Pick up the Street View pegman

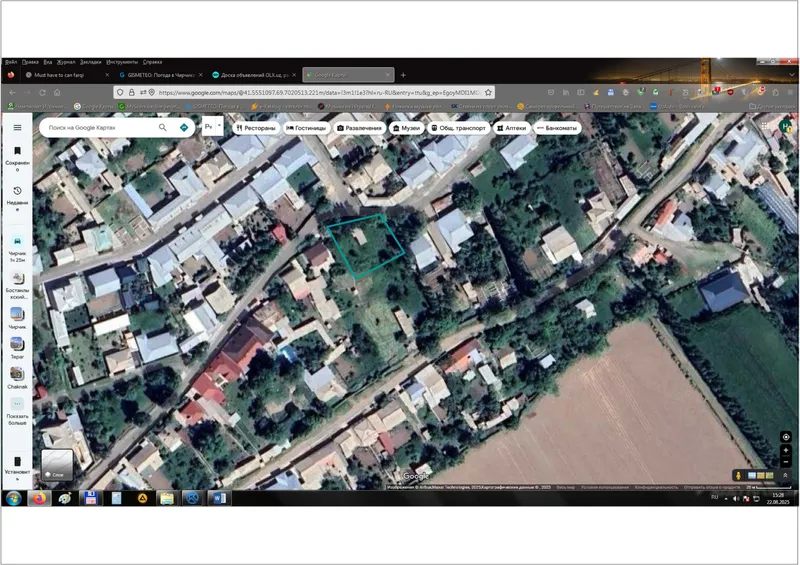pyautogui.click(x=738, y=476)
